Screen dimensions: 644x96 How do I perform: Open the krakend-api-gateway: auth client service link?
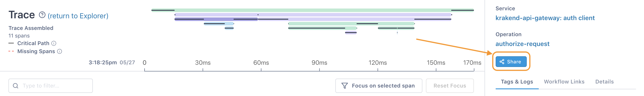545,18
